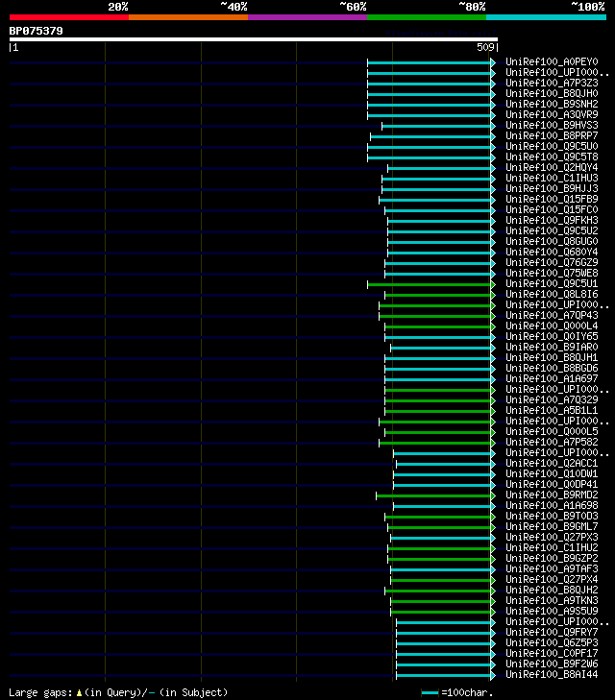615x700 pixels.
Task: Select hit label UniRef100_C1IHU2
Action: coord(552,547)
